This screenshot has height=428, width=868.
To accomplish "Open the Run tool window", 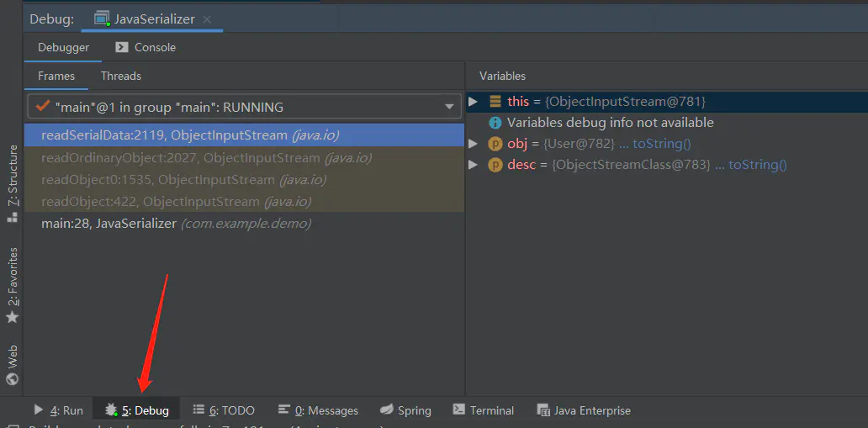I will tap(59, 411).
